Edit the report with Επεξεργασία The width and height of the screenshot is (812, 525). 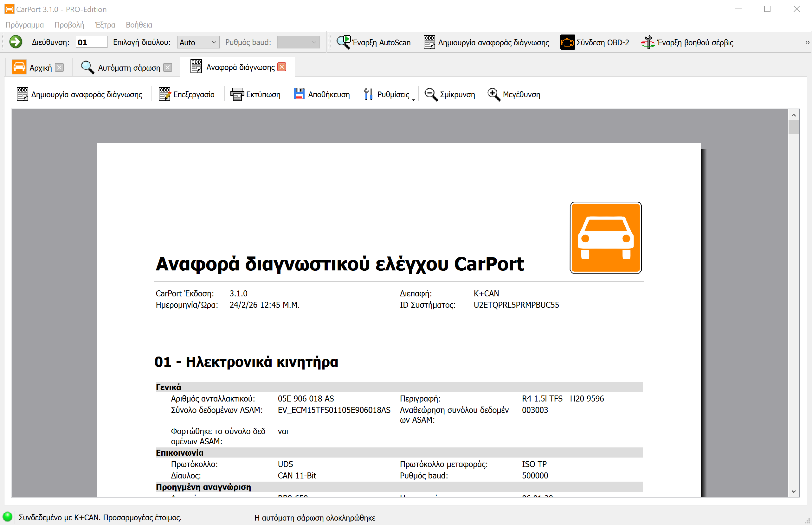[187, 94]
